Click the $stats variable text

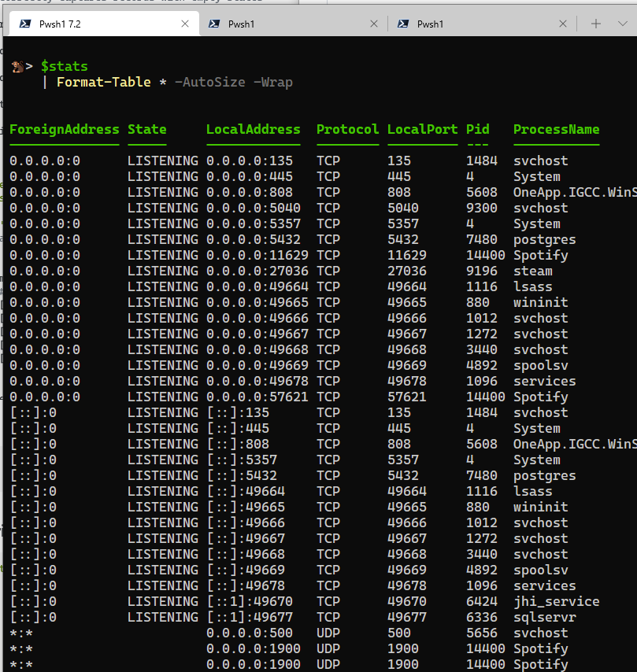pos(65,66)
